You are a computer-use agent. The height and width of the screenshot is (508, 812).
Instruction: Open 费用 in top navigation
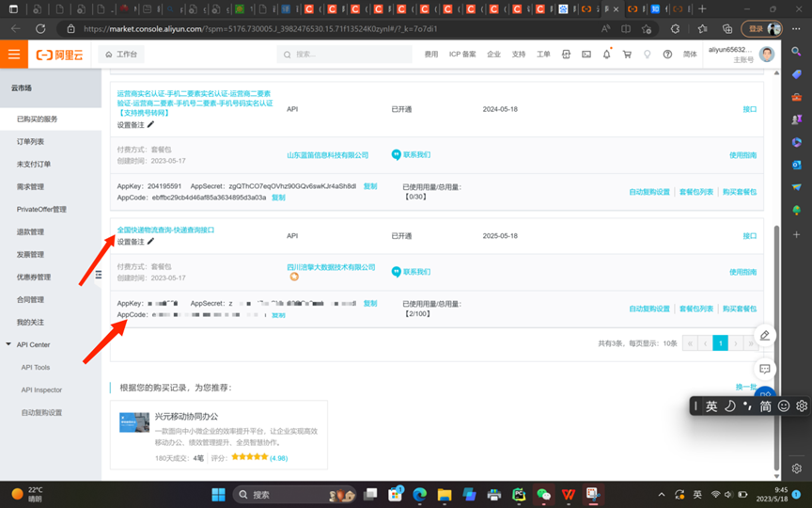pos(431,54)
